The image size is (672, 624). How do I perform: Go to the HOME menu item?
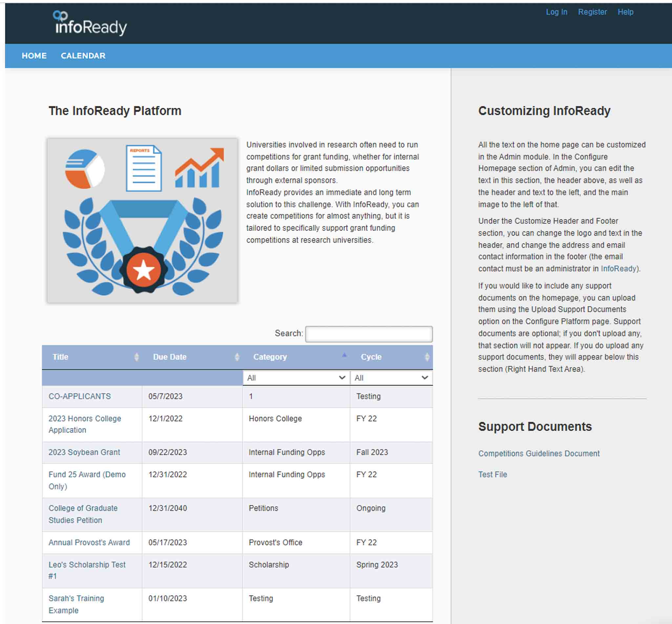pyautogui.click(x=34, y=56)
